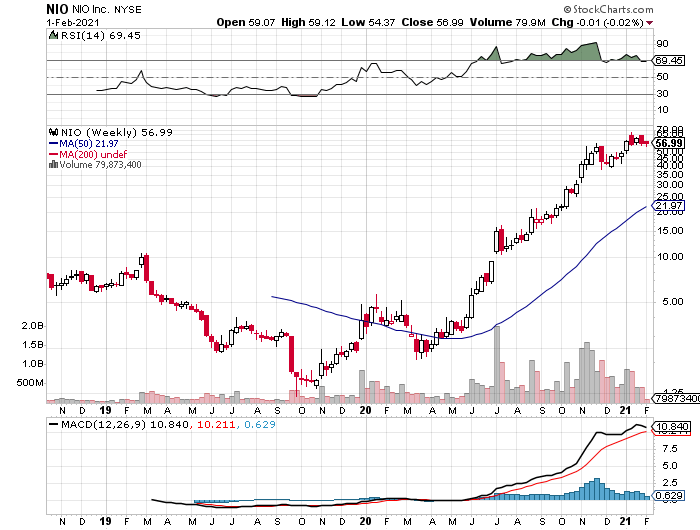Click the 69.45 RSI tag on right axis
700x530 pixels.
point(668,60)
